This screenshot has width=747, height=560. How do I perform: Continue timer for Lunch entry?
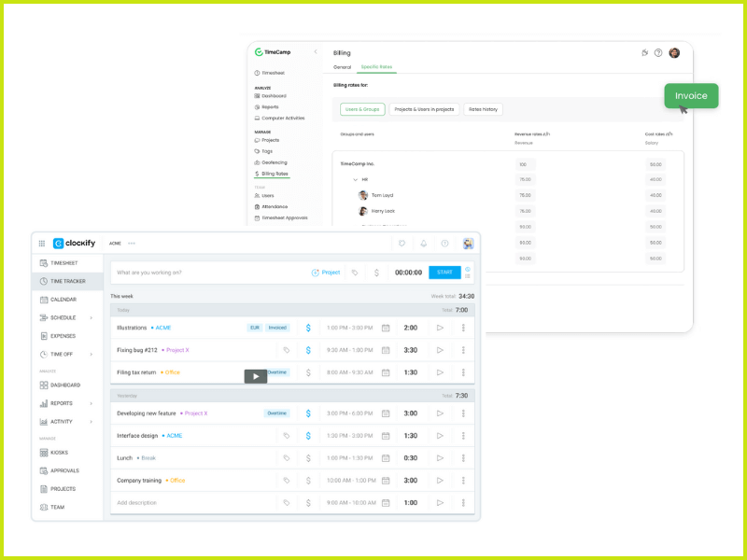pos(440,458)
